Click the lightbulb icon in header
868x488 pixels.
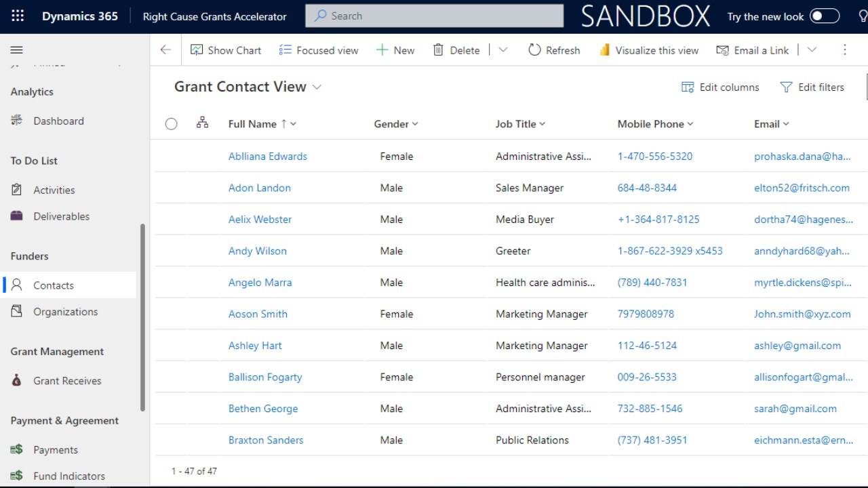(x=862, y=16)
